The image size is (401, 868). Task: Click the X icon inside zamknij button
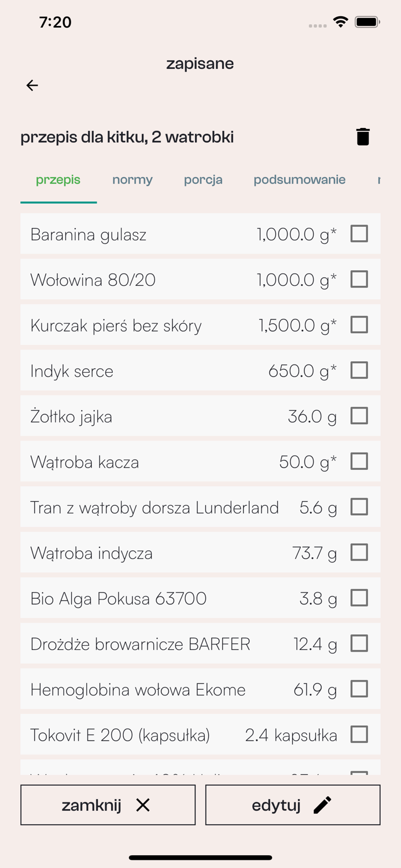pyautogui.click(x=143, y=804)
